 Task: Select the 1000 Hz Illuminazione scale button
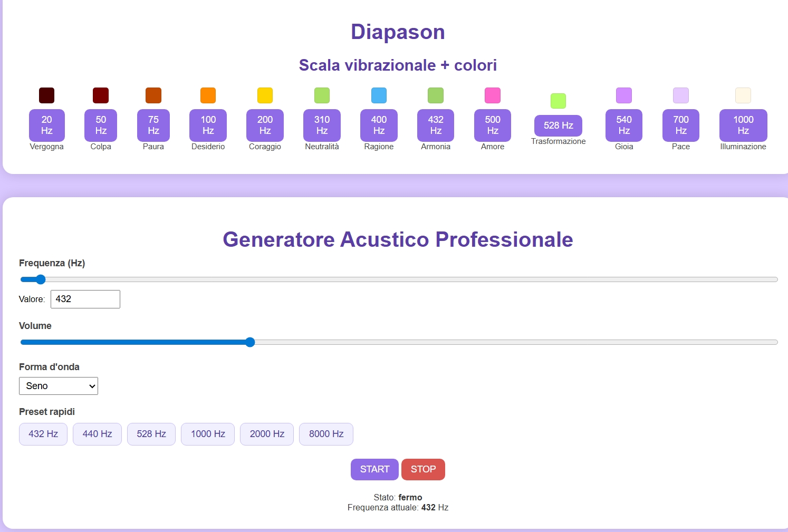pyautogui.click(x=743, y=125)
